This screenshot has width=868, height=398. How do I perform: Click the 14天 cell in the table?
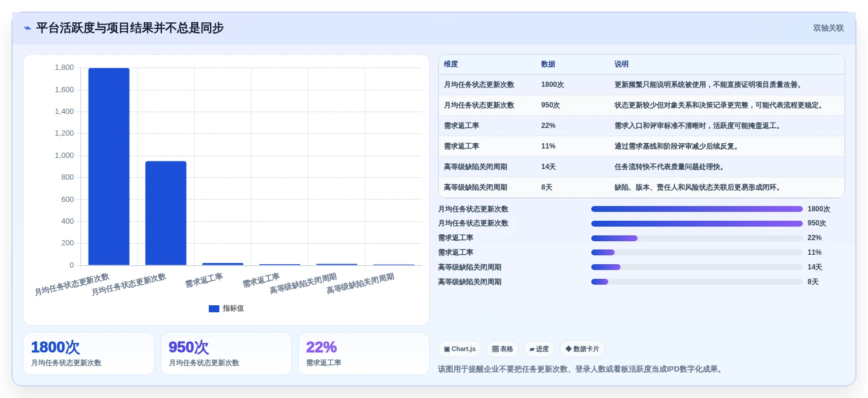tap(548, 167)
